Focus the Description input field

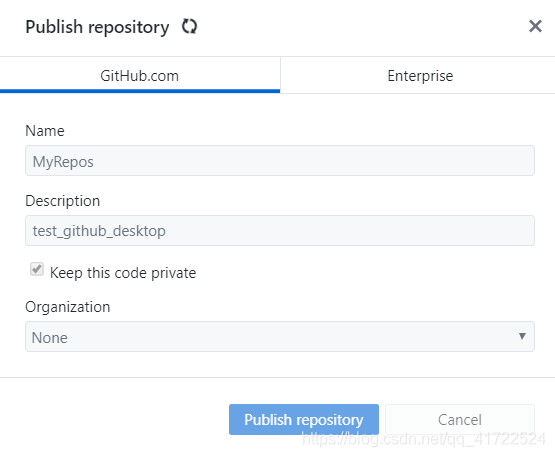pos(280,230)
